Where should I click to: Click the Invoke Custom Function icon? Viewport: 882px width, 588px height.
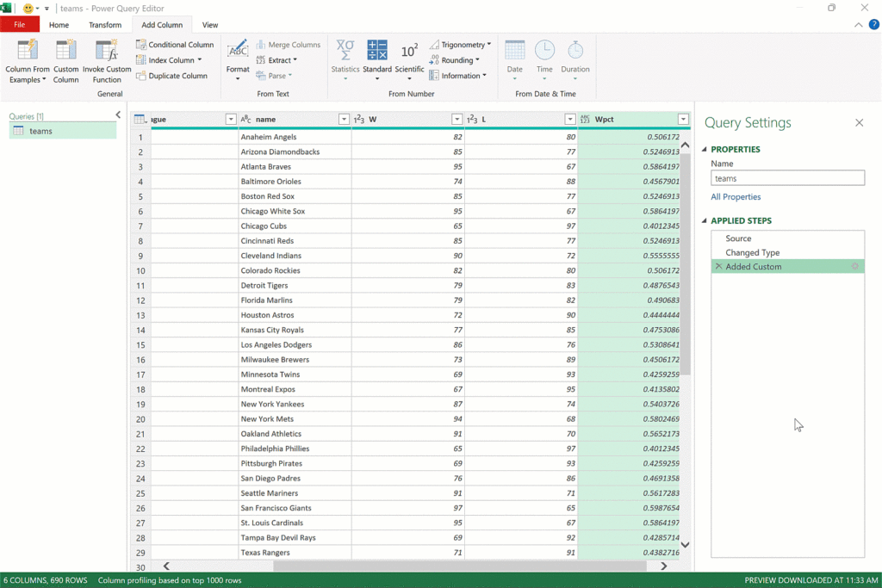click(107, 50)
